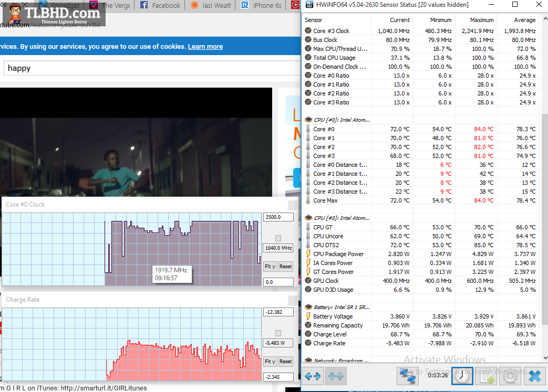Toggle the checkbox in Core #0 Clock graph
The image size is (548, 392).
click(x=278, y=238)
